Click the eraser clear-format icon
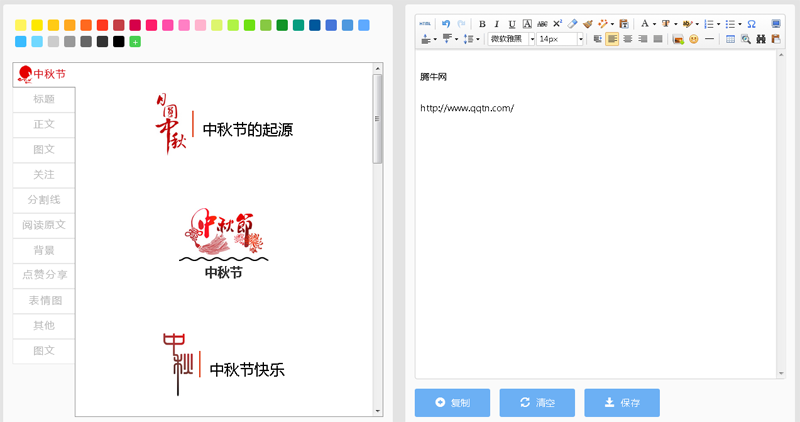800x422 pixels. [x=572, y=23]
